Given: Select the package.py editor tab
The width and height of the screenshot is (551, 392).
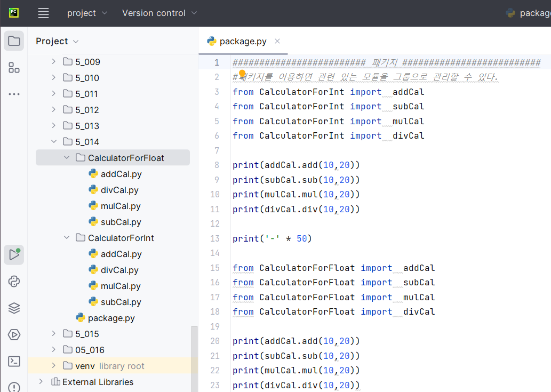Looking at the screenshot, I should pos(243,42).
